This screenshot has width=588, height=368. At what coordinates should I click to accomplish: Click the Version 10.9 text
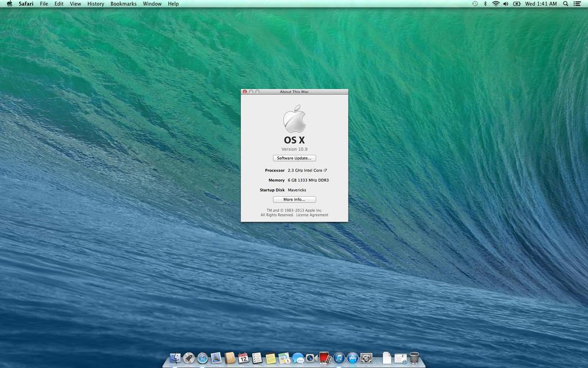pyautogui.click(x=295, y=149)
